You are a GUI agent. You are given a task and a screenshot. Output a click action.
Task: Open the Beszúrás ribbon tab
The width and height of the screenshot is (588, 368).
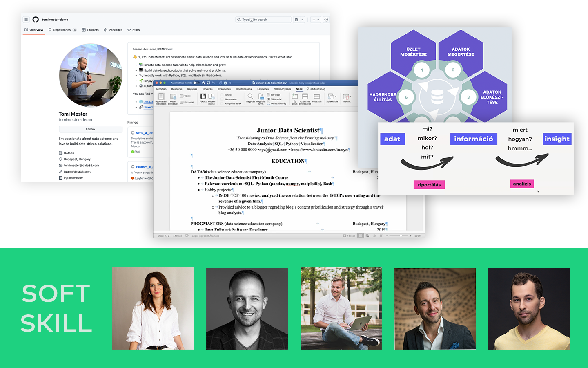coord(176,89)
